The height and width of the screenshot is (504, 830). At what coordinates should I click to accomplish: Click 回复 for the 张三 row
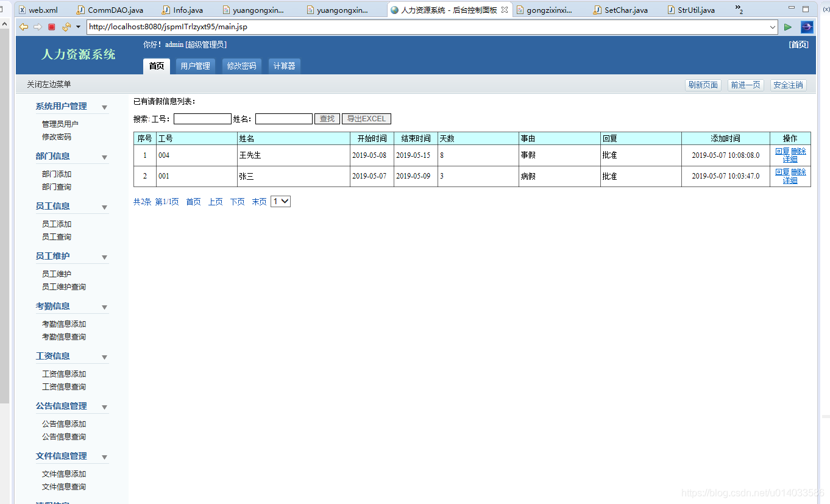(782, 172)
